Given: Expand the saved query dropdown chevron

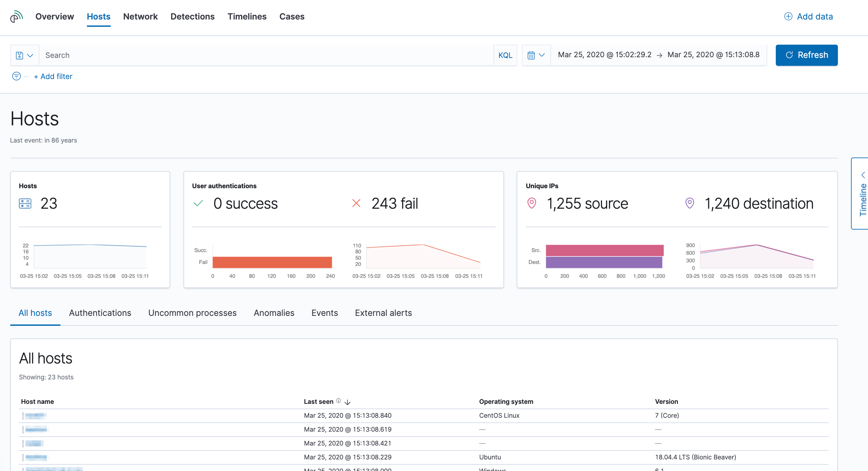Looking at the screenshot, I should tap(30, 55).
